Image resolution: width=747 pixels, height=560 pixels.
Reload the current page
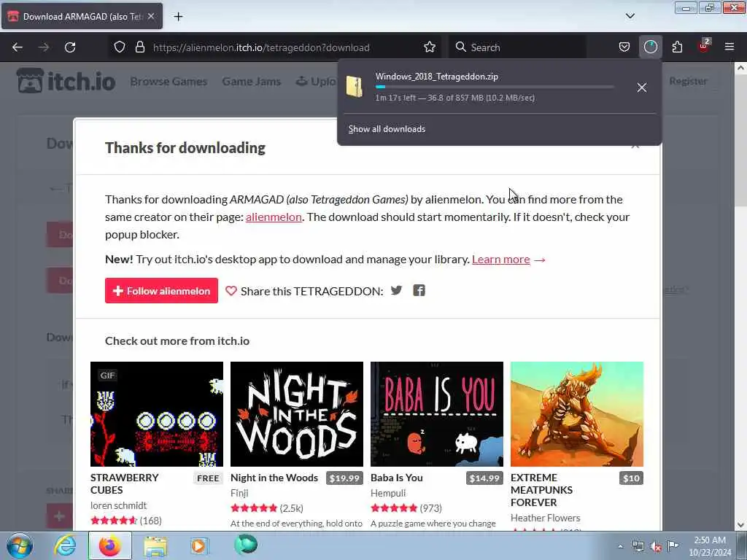point(70,47)
